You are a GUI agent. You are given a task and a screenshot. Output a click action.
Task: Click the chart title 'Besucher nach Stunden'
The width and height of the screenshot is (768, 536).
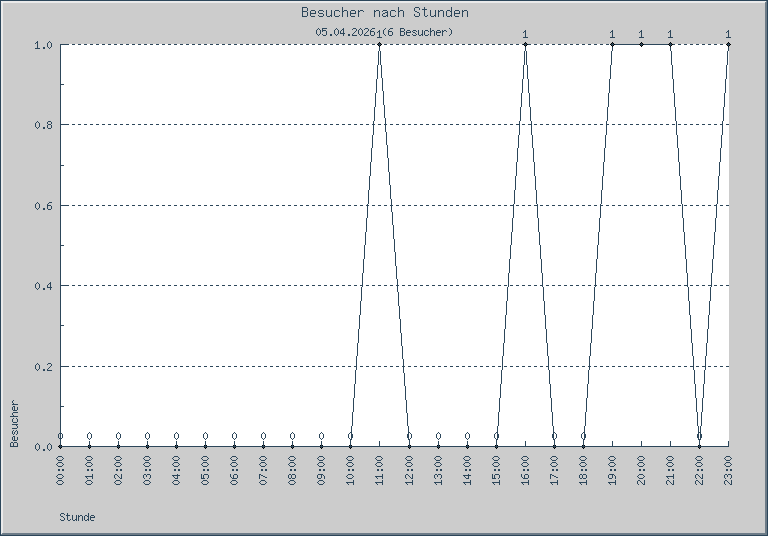coord(384,13)
